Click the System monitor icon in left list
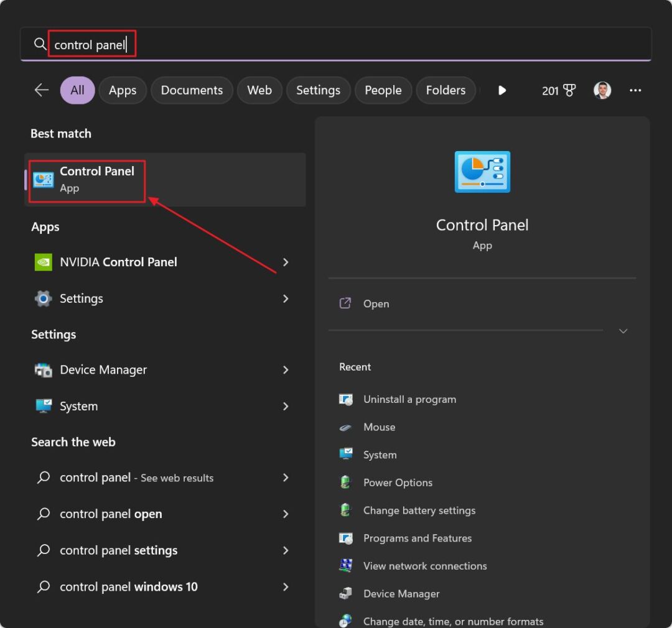This screenshot has width=672, height=628. point(44,406)
